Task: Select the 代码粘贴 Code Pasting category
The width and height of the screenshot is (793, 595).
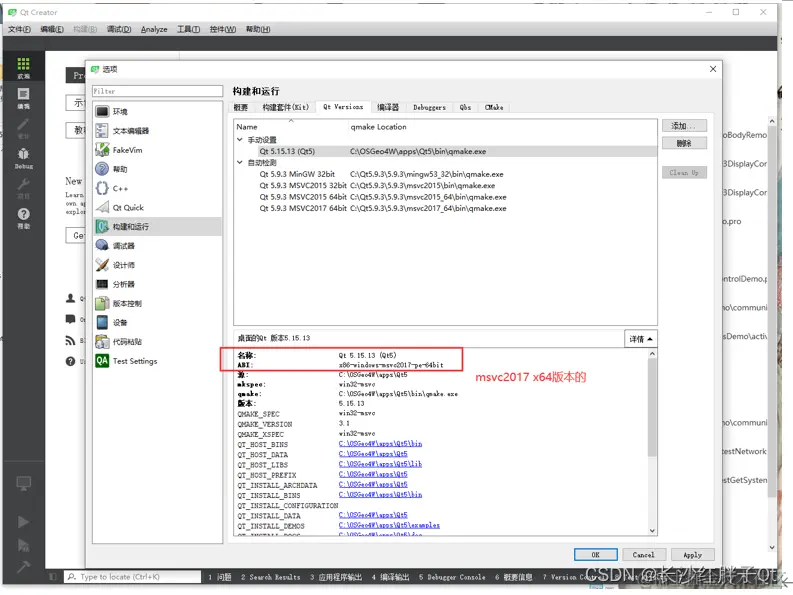Action: 158,342
